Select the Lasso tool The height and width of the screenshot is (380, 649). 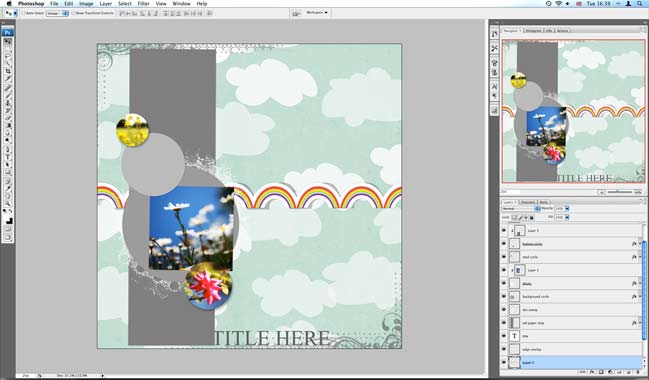point(8,56)
